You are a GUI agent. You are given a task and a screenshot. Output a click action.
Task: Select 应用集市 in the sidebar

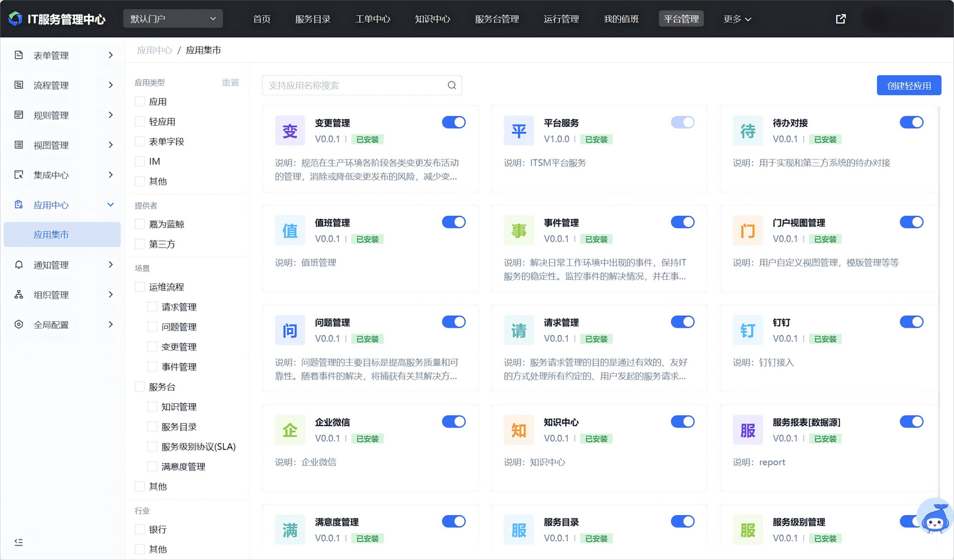tap(62, 235)
